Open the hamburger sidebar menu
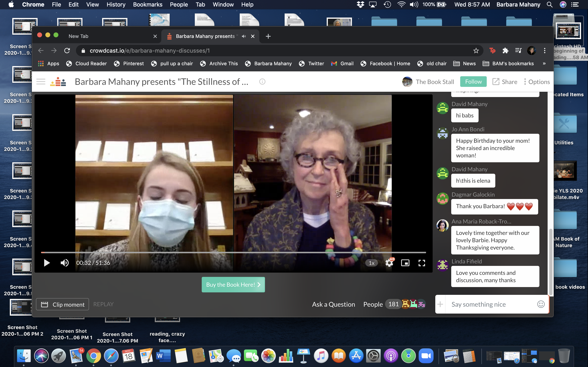Screen dimensions: 588x367 [x=41, y=82]
